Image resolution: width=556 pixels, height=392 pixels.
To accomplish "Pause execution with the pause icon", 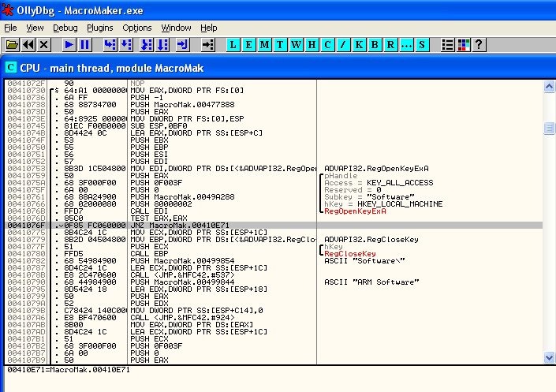I will 84,45.
